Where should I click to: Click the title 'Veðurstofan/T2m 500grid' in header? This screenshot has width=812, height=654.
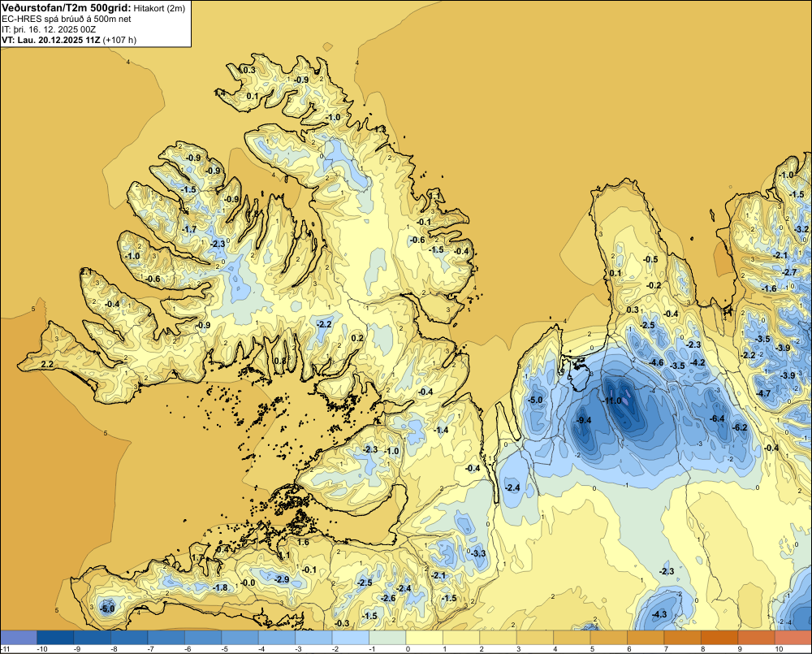[x=66, y=7]
